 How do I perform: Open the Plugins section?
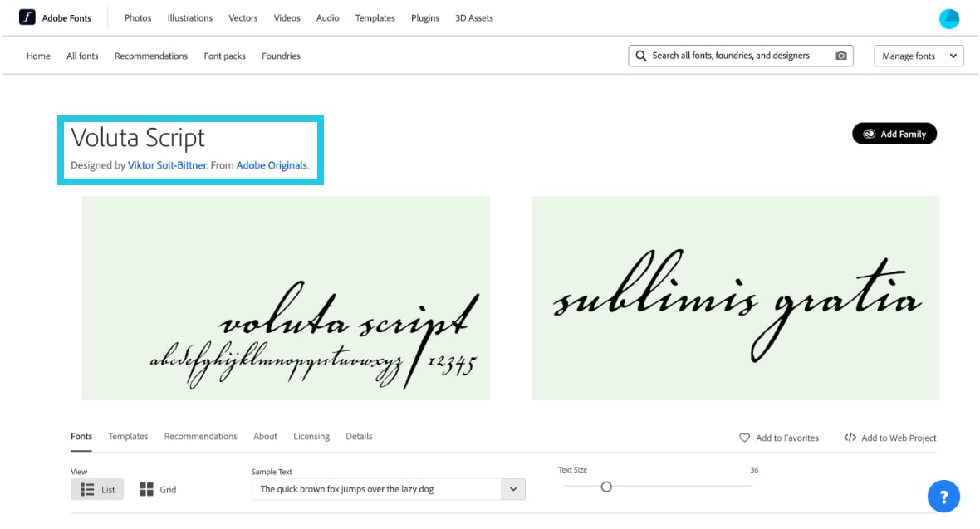(425, 18)
